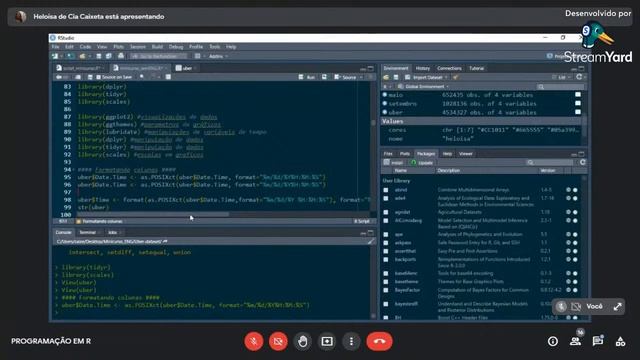Image resolution: width=640 pixels, height=360 pixels.
Task: Open the Code menu
Action: point(85,47)
